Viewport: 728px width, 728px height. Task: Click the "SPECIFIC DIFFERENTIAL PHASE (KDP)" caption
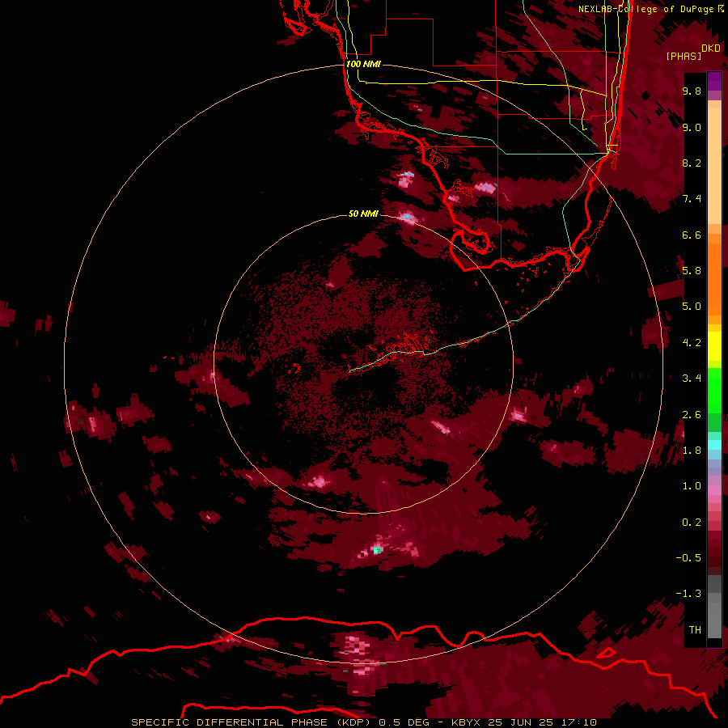point(249,722)
